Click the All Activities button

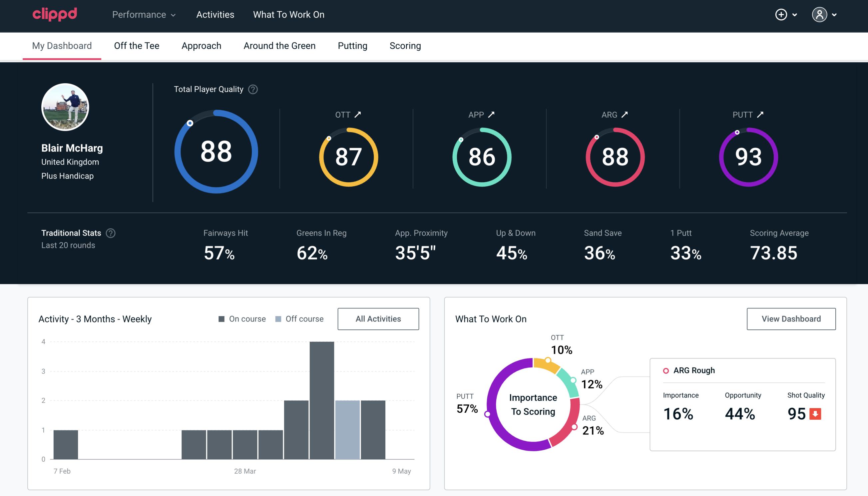(x=379, y=318)
